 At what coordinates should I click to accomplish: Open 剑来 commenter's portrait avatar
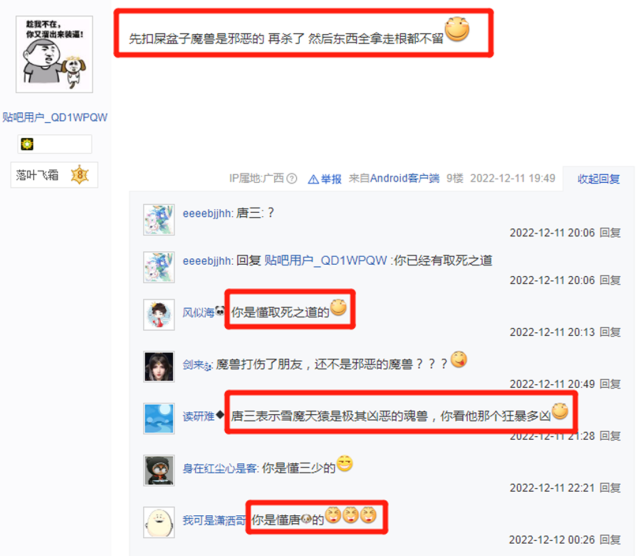(x=159, y=366)
